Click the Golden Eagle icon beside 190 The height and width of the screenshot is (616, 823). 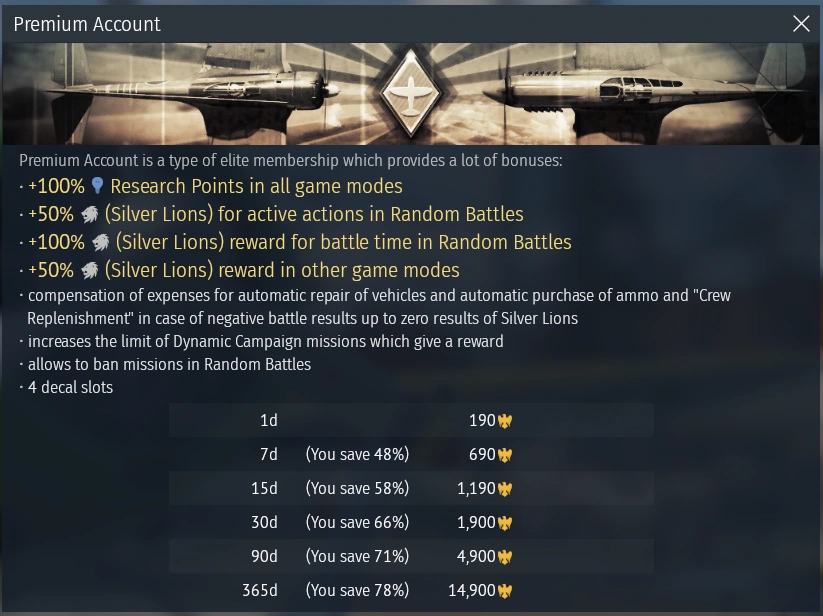pos(505,421)
